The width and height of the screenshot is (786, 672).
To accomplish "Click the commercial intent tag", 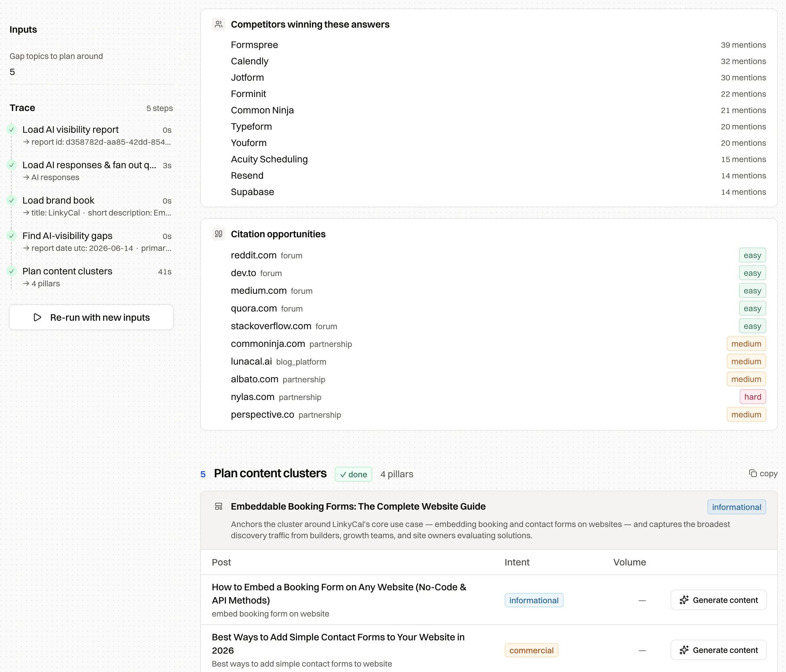I will click(x=531, y=651).
